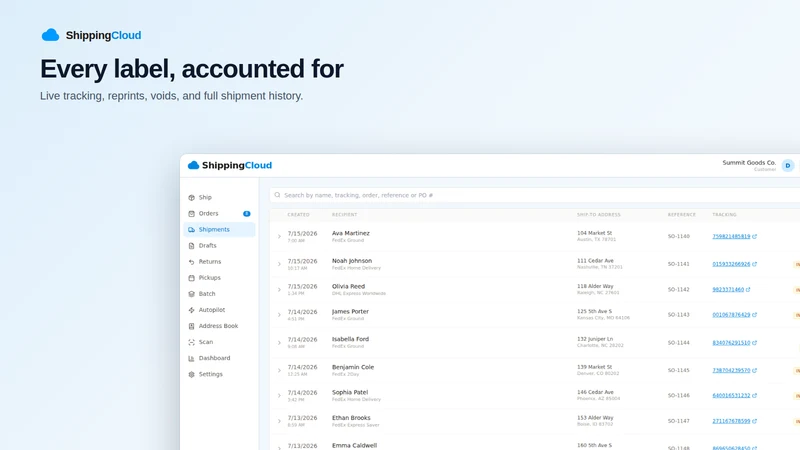Click the Ship-To Address column header
Viewport: 800px width, 450px height.
tap(598, 215)
